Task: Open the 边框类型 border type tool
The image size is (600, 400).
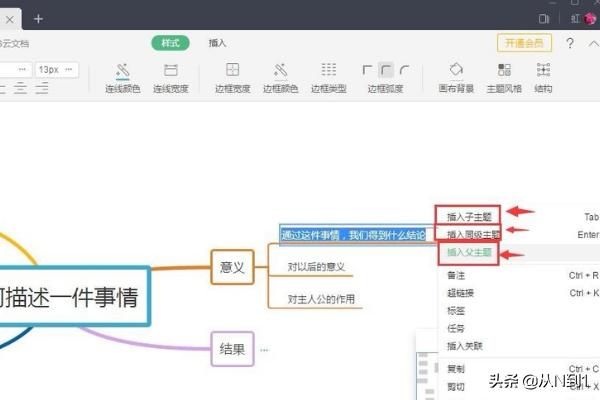Action: pos(329,78)
